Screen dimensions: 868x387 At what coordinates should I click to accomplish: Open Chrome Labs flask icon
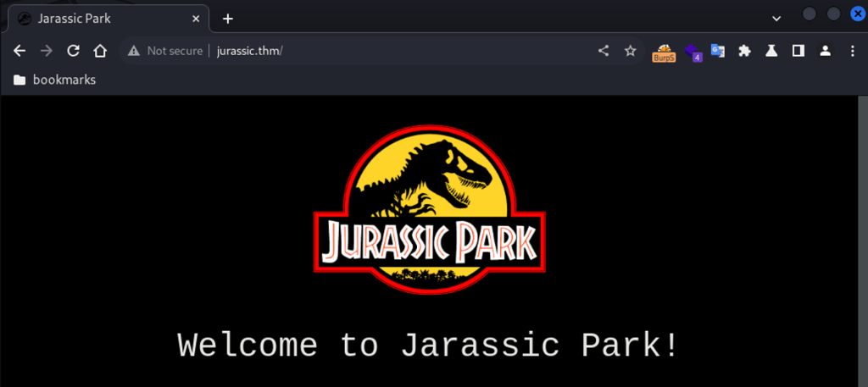pyautogui.click(x=771, y=51)
